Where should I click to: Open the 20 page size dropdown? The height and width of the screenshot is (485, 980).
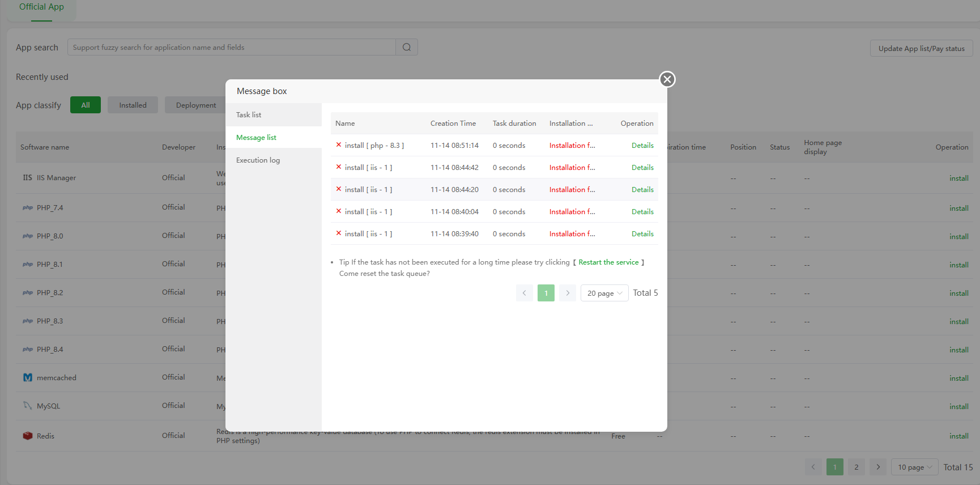click(x=604, y=293)
